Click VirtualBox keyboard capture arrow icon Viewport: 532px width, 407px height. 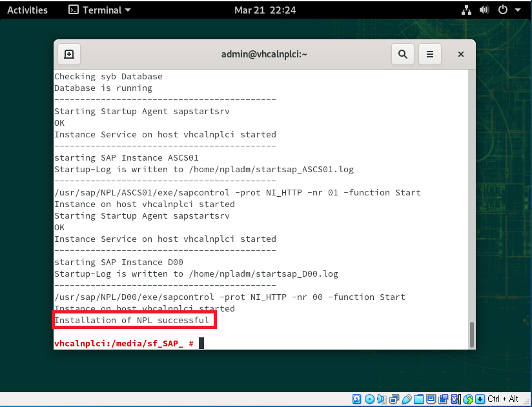pyautogui.click(x=480, y=399)
